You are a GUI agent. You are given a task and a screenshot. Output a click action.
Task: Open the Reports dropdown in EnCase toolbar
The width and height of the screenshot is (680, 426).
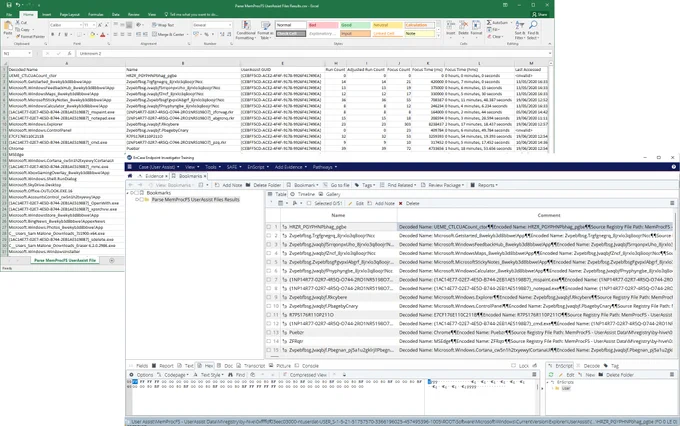pos(484,185)
